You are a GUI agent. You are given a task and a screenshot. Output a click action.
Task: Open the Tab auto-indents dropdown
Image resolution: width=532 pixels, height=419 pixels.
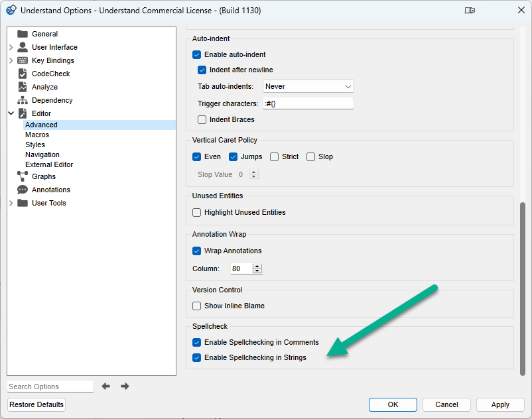click(308, 86)
